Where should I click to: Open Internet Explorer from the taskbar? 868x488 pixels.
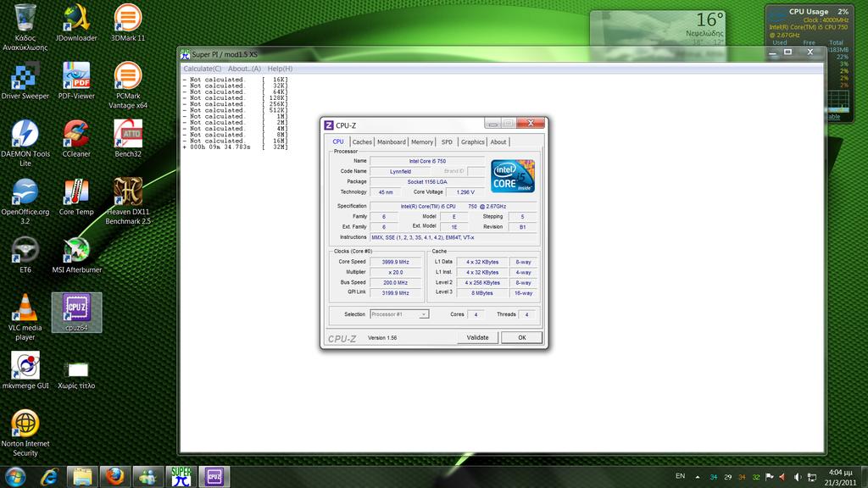pyautogui.click(x=49, y=476)
